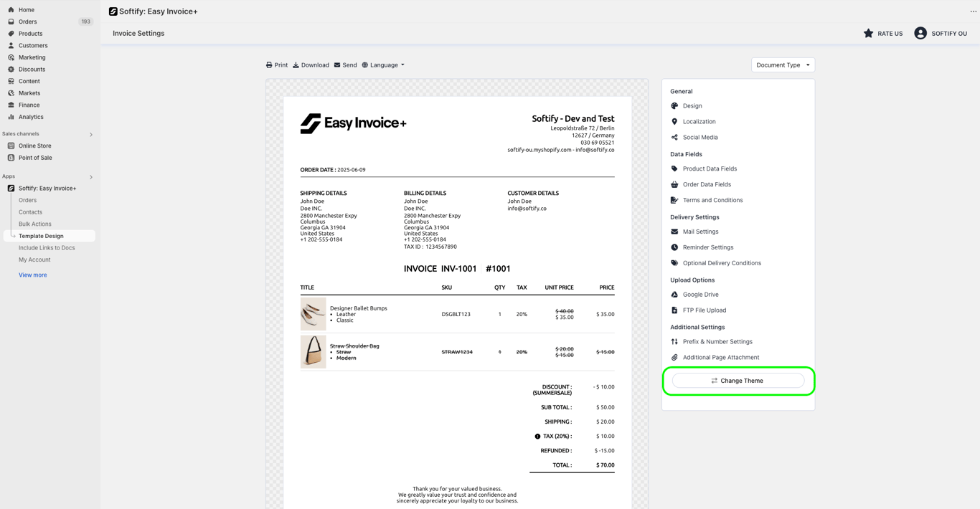Click the Social Media share icon
Screen dimensions: 980x509
coord(674,138)
